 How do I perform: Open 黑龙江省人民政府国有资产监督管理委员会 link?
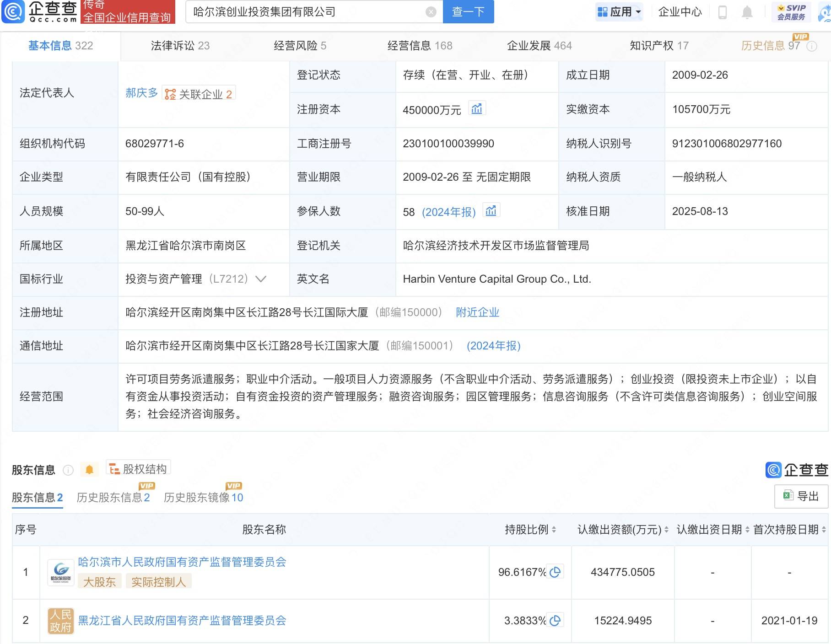coord(182,621)
